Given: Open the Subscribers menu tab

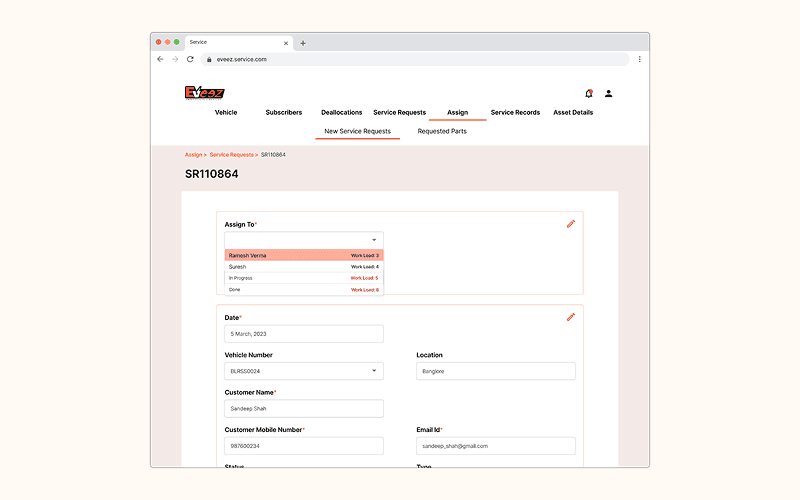Looking at the screenshot, I should coord(284,112).
